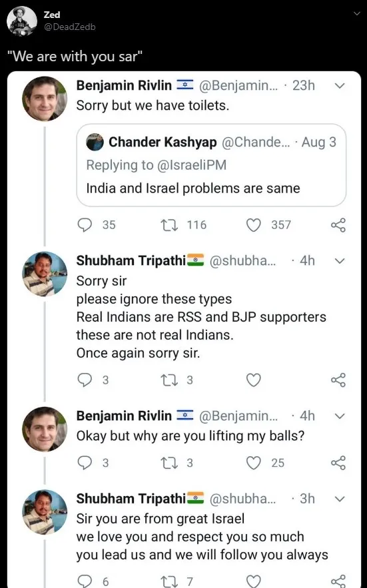Open the @DeadZedb profile handle
Screen dimensions: 367x588
(x=69, y=27)
